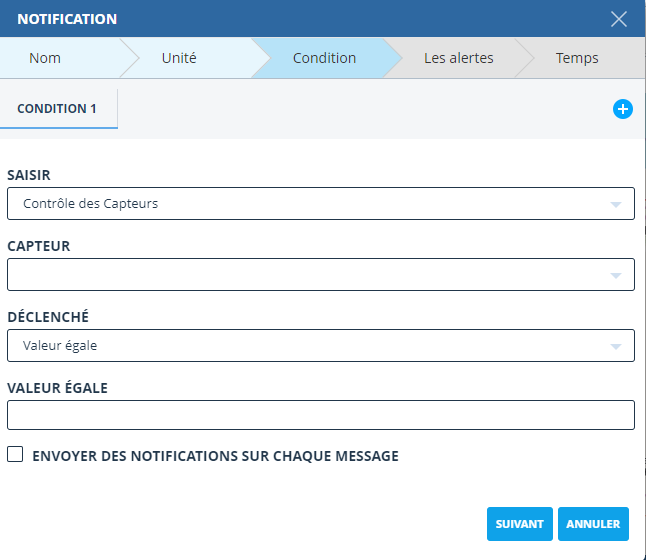Select the Condition step in wizard
Image resolution: width=646 pixels, height=560 pixels.
[324, 58]
